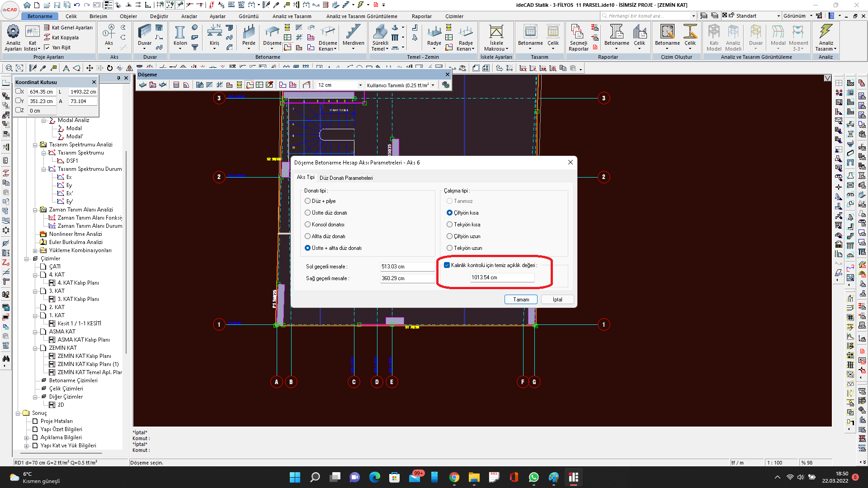This screenshot has width=868, height=488.
Task: Click the Kolon column tool icon
Action: [x=180, y=33]
